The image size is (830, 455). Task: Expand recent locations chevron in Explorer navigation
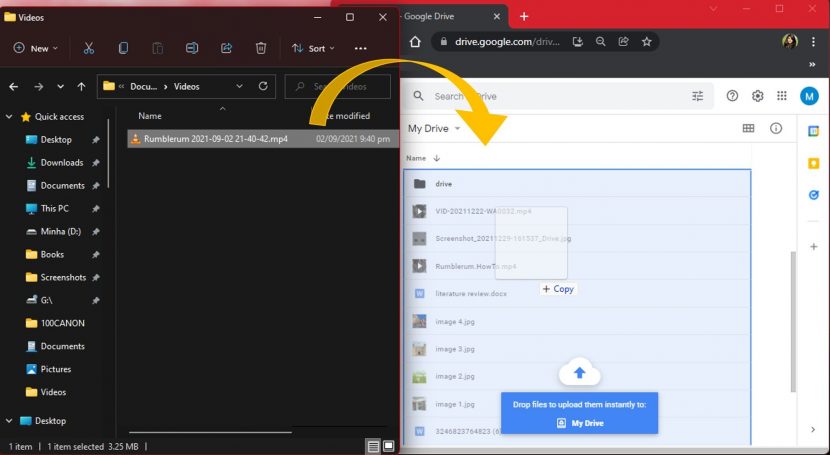60,86
